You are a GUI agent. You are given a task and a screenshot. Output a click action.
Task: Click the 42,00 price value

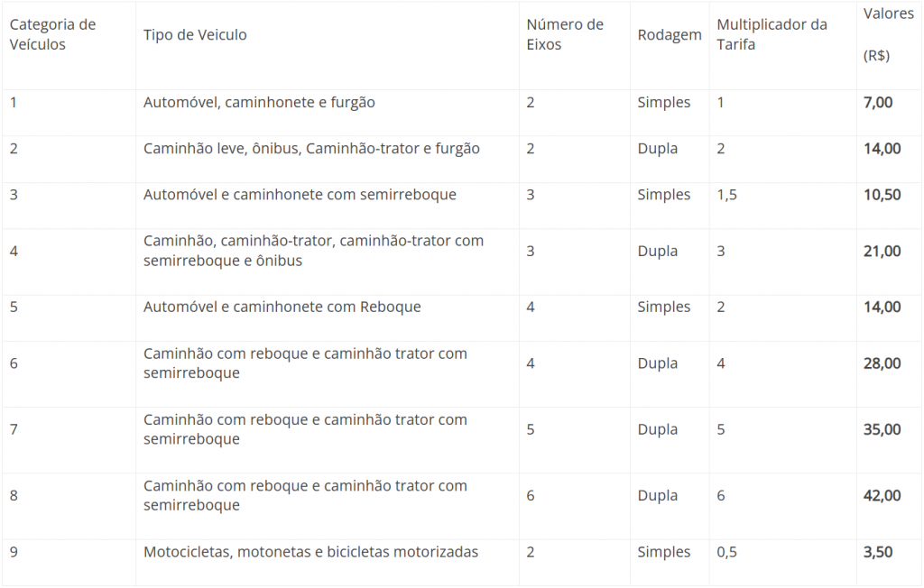(x=882, y=495)
